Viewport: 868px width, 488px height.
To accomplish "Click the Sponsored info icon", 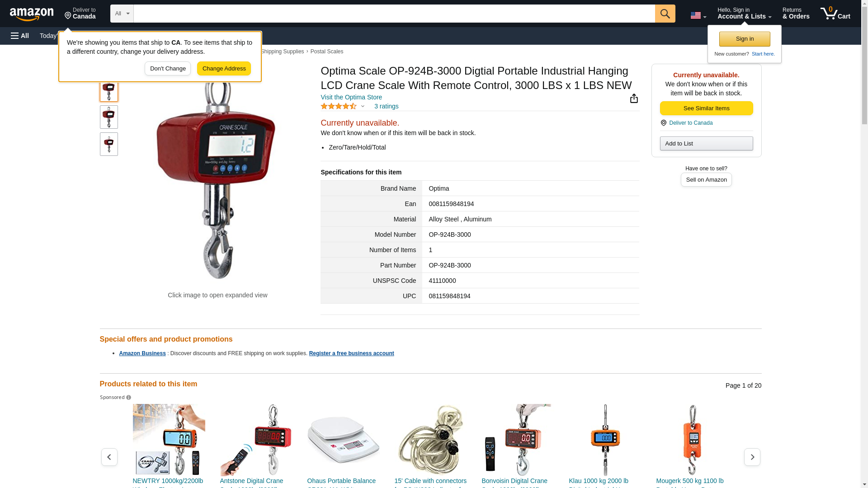I will (x=128, y=398).
